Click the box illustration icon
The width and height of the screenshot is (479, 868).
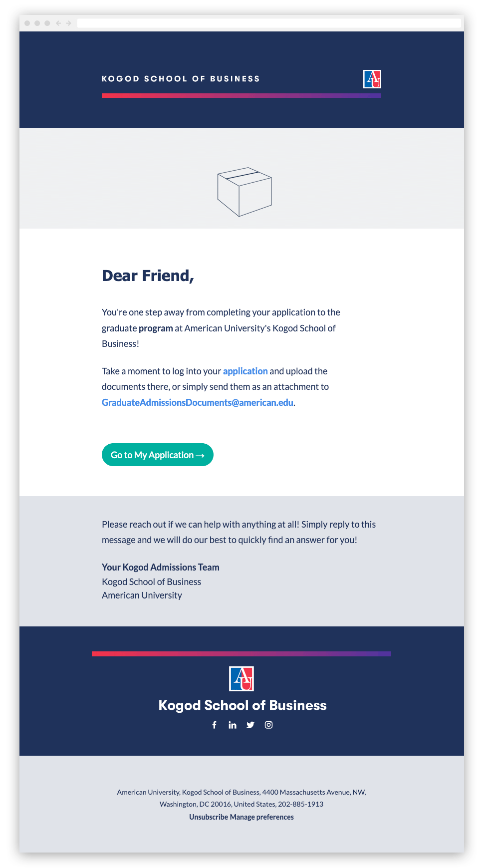pos(244,192)
